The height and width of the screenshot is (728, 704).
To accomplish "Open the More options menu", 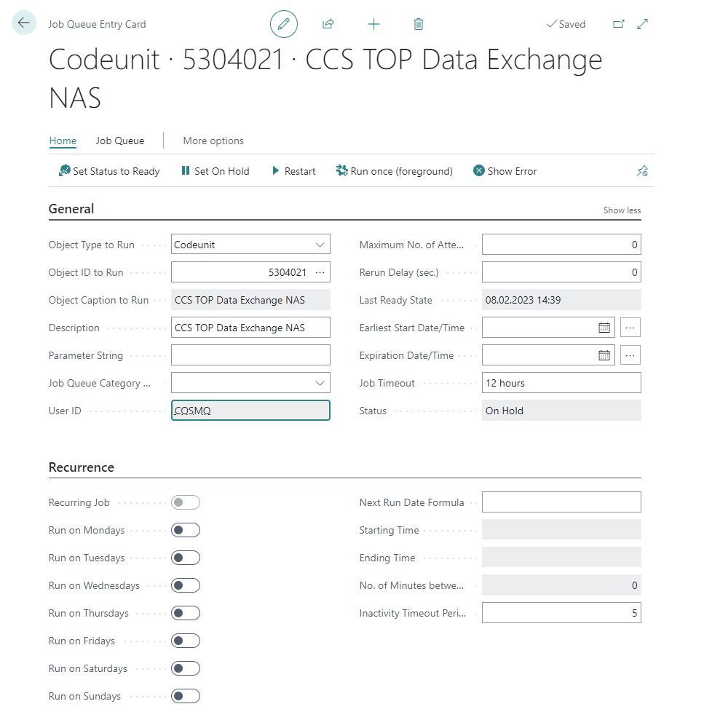I will pyautogui.click(x=213, y=141).
